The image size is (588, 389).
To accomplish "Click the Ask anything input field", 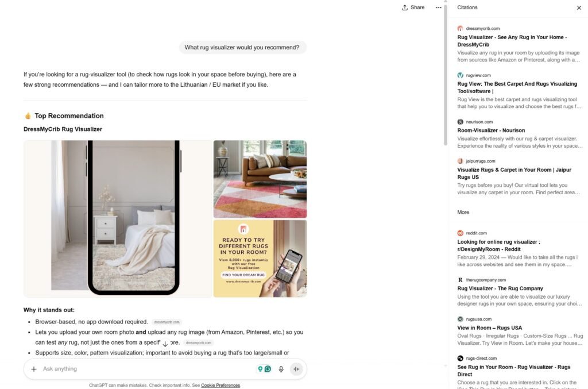I will 146,369.
